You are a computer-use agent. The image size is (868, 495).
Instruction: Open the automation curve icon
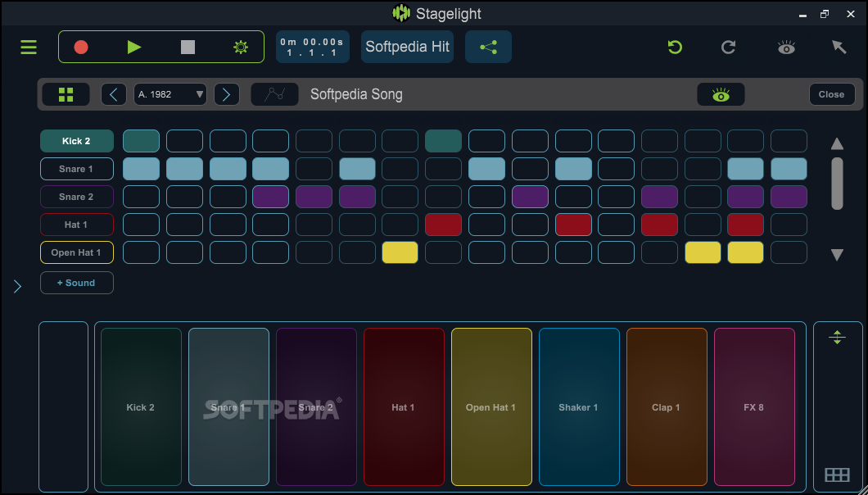tap(274, 94)
